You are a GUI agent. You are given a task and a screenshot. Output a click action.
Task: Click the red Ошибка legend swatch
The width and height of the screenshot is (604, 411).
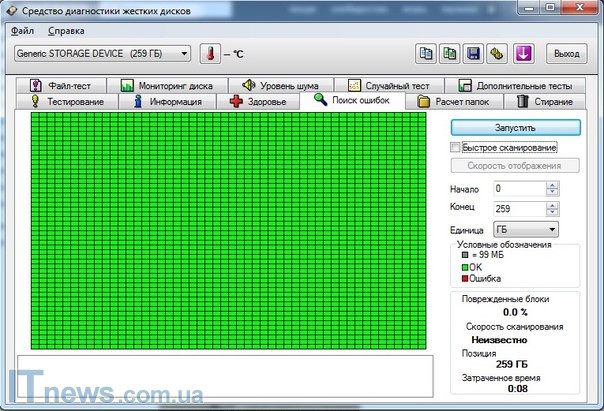coord(464,278)
